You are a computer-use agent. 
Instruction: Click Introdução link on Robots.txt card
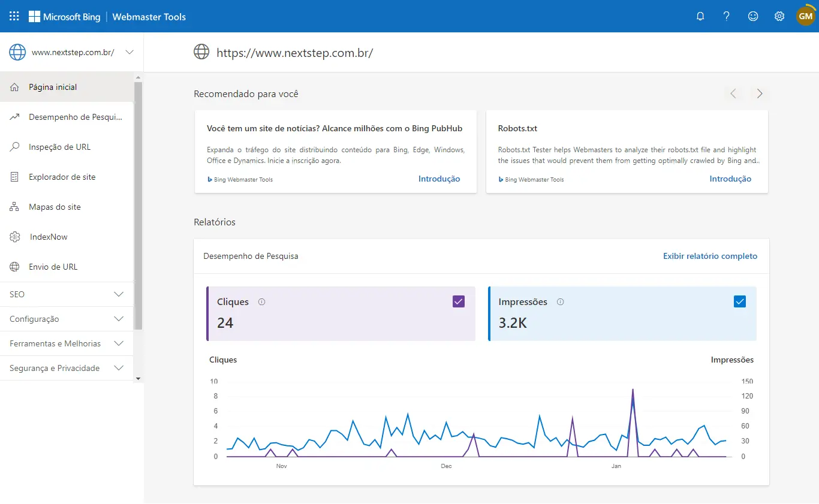[730, 179]
